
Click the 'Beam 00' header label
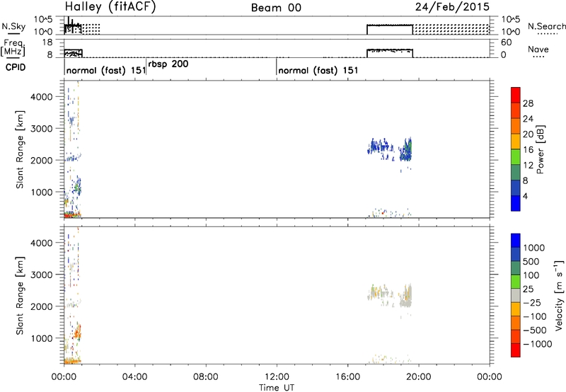276,8
